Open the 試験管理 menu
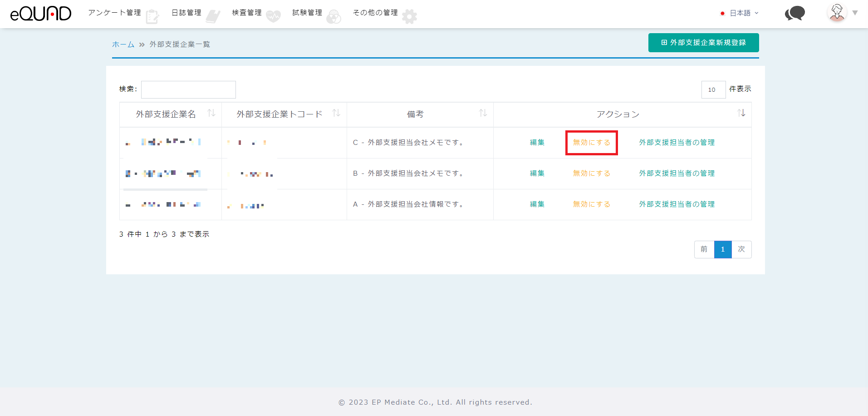This screenshot has width=868, height=416. pos(307,13)
